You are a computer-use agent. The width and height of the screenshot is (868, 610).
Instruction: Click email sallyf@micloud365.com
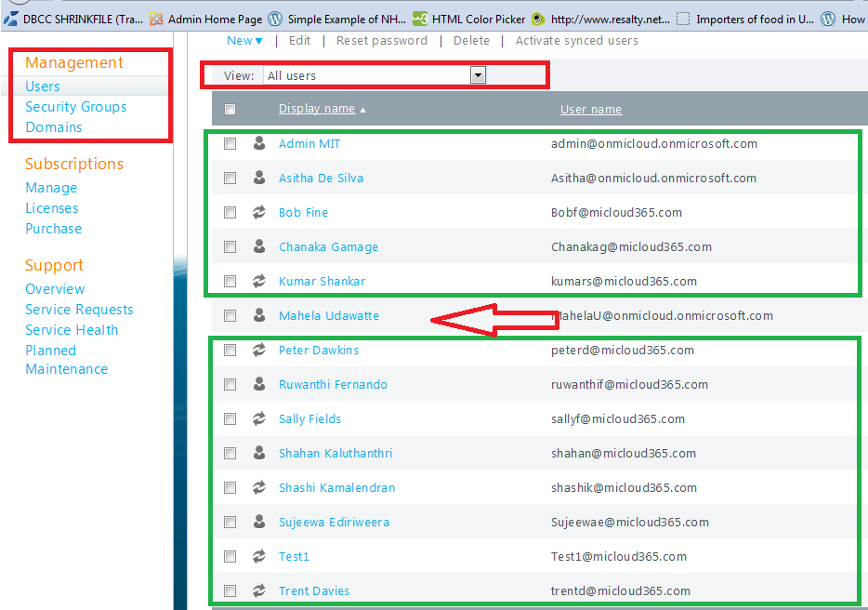618,418
